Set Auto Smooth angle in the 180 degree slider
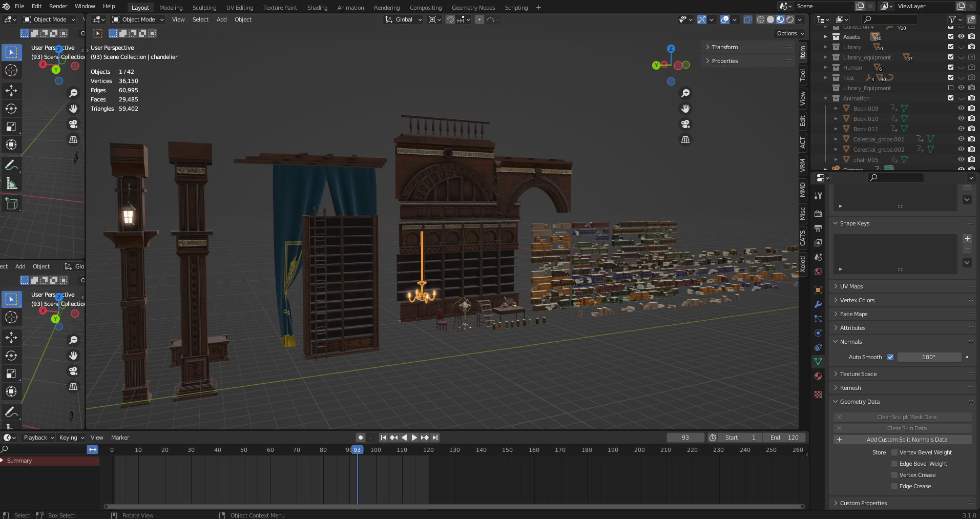The image size is (980, 519). click(x=929, y=357)
